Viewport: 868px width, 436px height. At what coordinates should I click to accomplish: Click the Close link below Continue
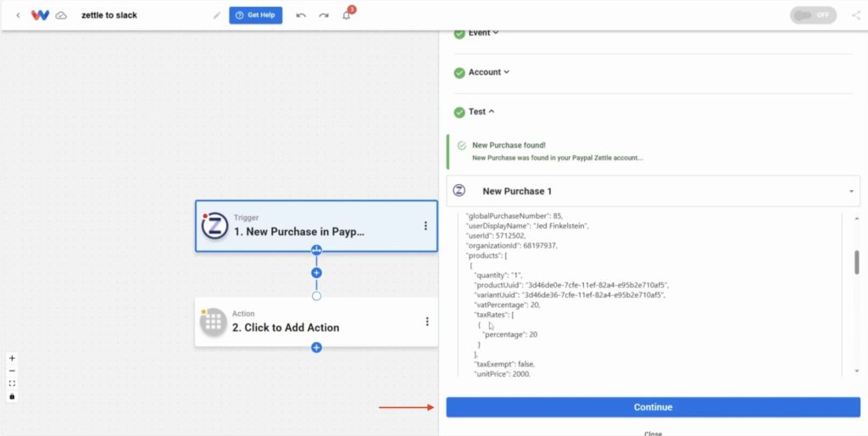click(654, 433)
